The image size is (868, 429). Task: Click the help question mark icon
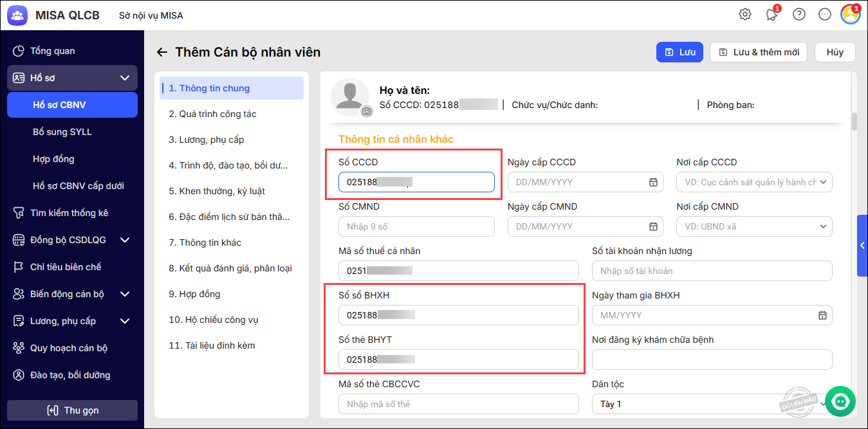tap(799, 14)
